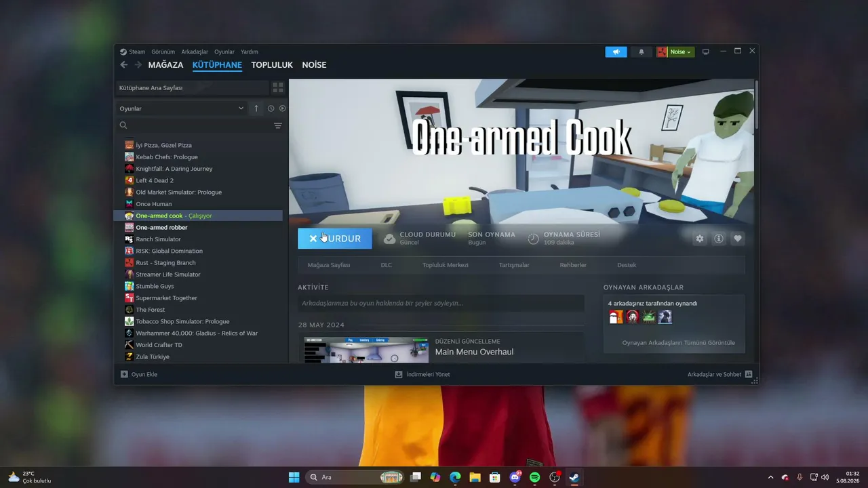Add One-armed Cook to favorites
The width and height of the screenshot is (868, 488).
(x=738, y=239)
